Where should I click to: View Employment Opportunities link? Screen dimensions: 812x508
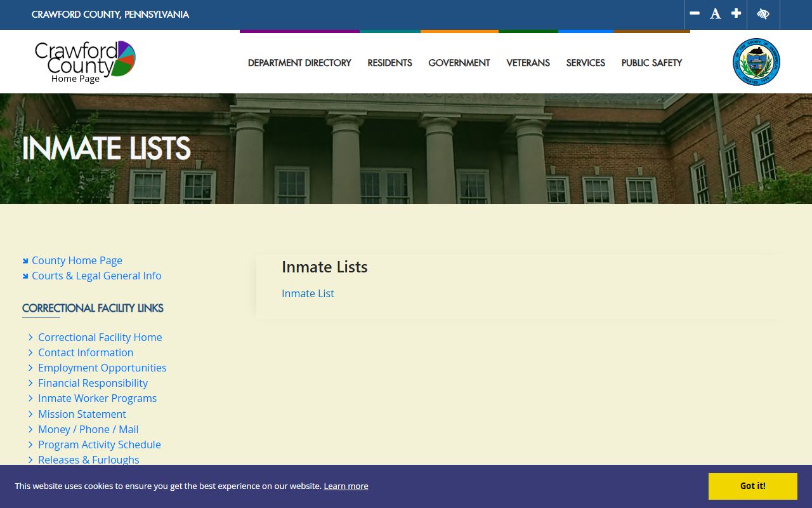point(102,368)
